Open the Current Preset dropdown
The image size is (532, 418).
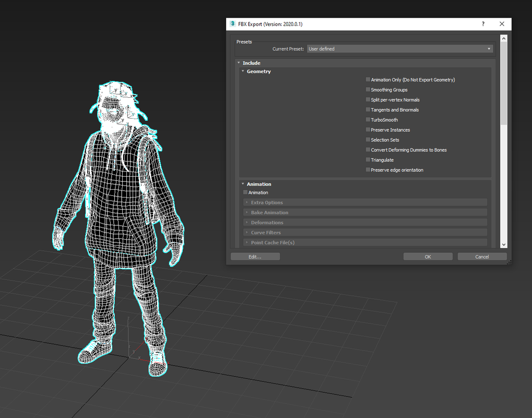pos(400,49)
